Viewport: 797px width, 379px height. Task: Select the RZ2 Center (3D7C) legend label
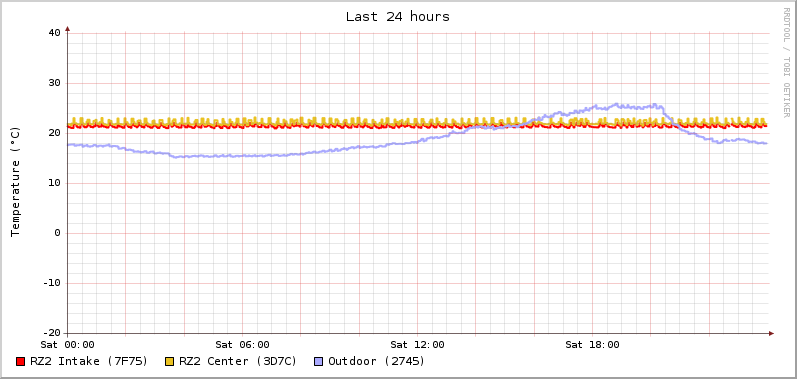pos(238,361)
